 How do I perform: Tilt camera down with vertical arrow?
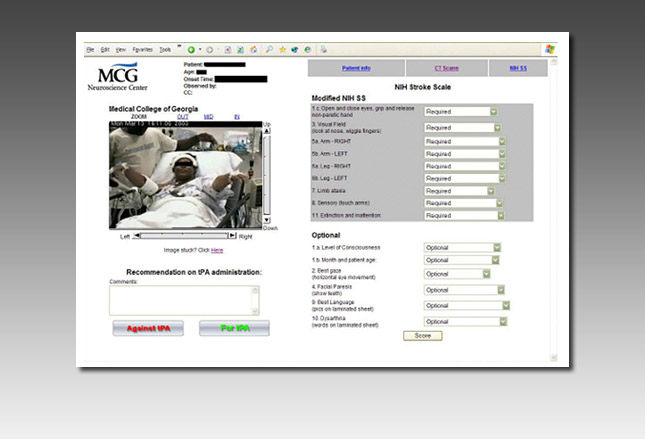(x=267, y=221)
